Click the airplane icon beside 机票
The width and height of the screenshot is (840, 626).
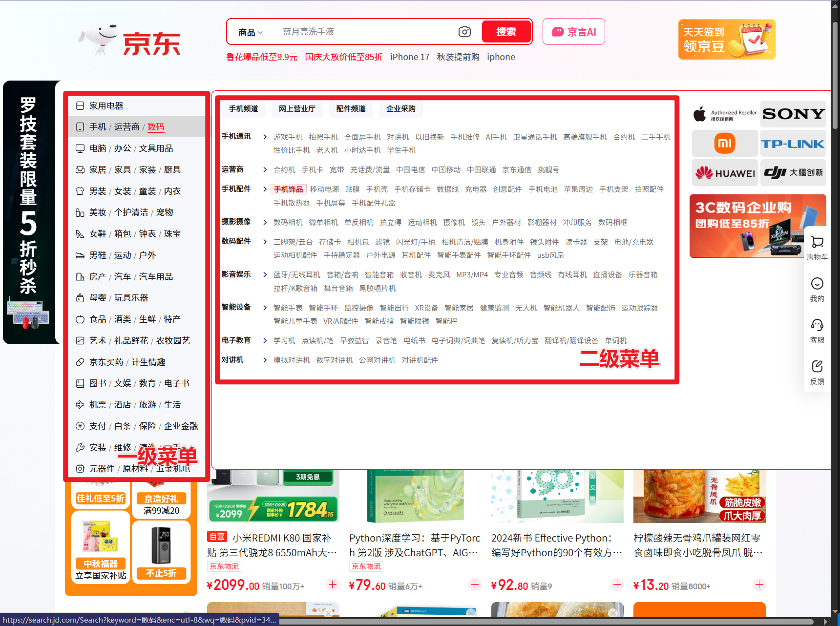tap(80, 405)
